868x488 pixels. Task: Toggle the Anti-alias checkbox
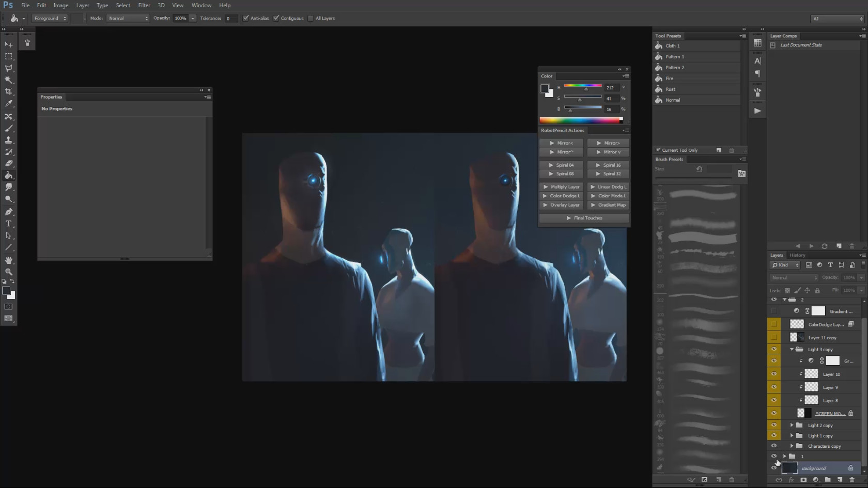click(246, 18)
